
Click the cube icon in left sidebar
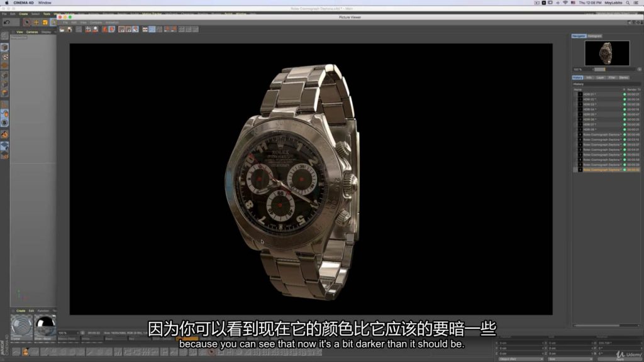4,47
